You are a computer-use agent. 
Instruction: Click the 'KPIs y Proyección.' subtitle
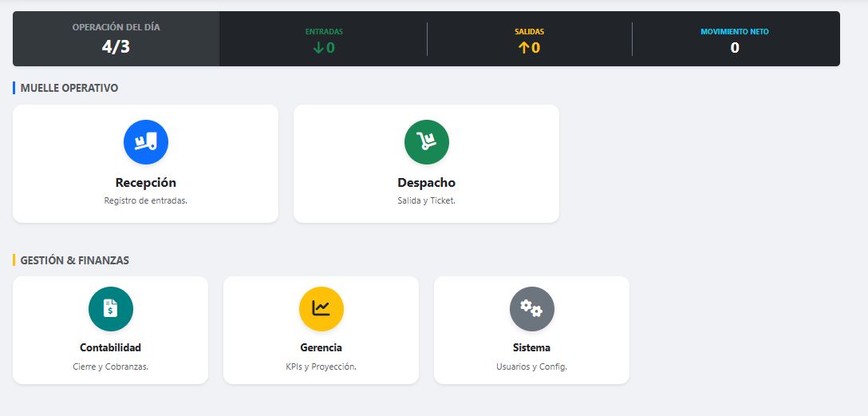[321, 366]
